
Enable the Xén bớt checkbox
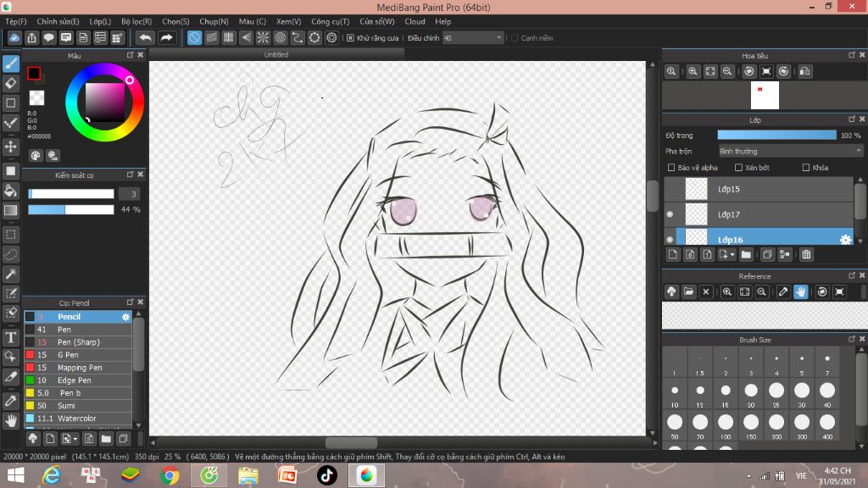pos(738,168)
